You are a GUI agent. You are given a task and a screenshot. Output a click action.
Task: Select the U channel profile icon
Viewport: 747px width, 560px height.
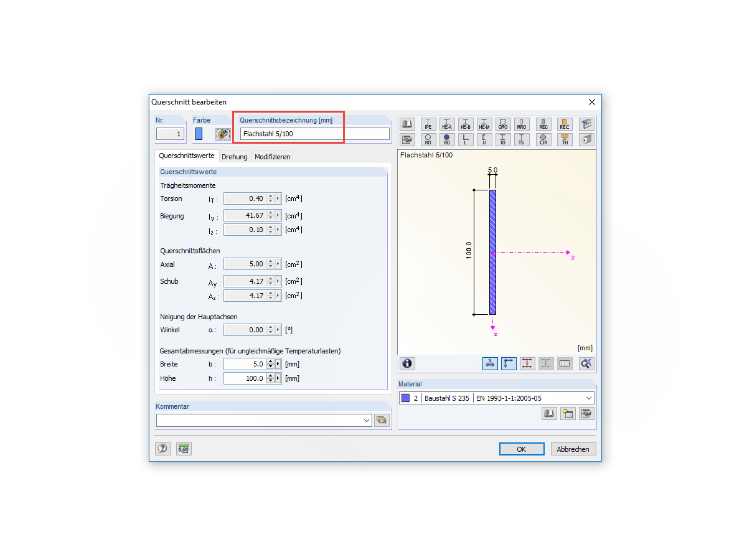pos(484,139)
